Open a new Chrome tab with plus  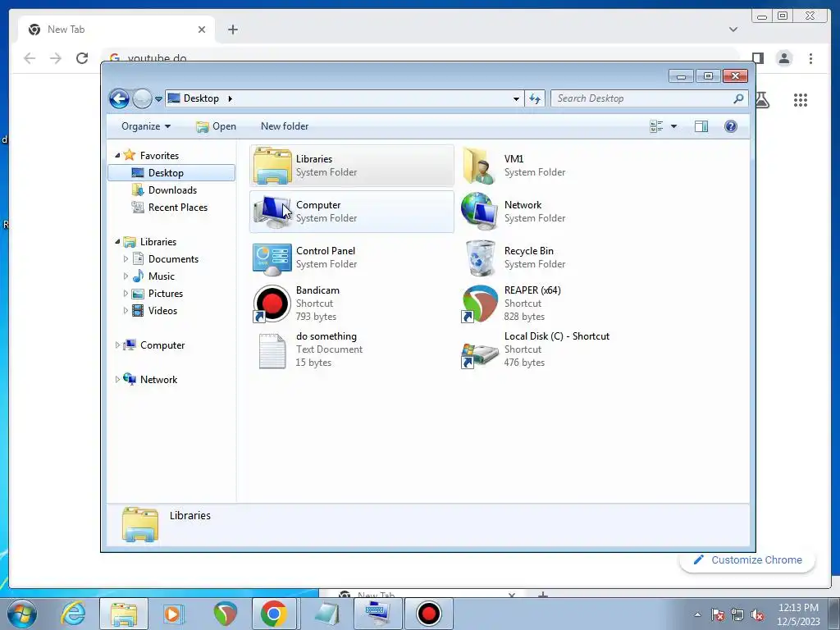232,30
